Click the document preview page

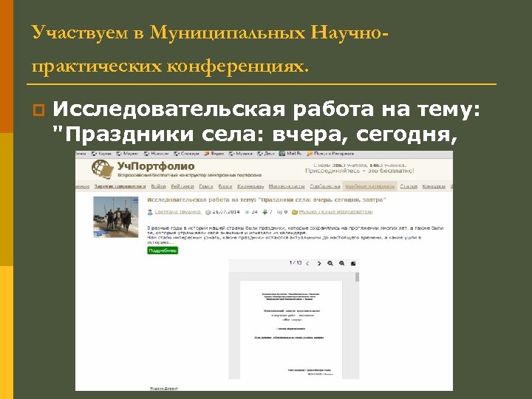291,330
